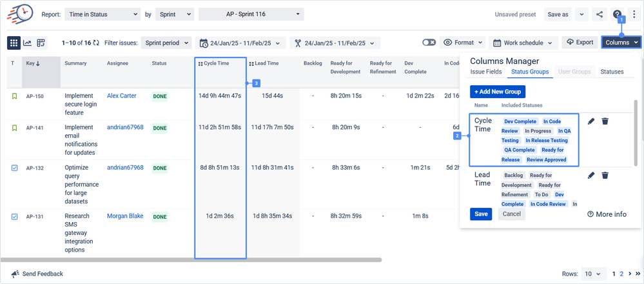
Task: Switch to Statuses tab
Action: (x=612, y=72)
